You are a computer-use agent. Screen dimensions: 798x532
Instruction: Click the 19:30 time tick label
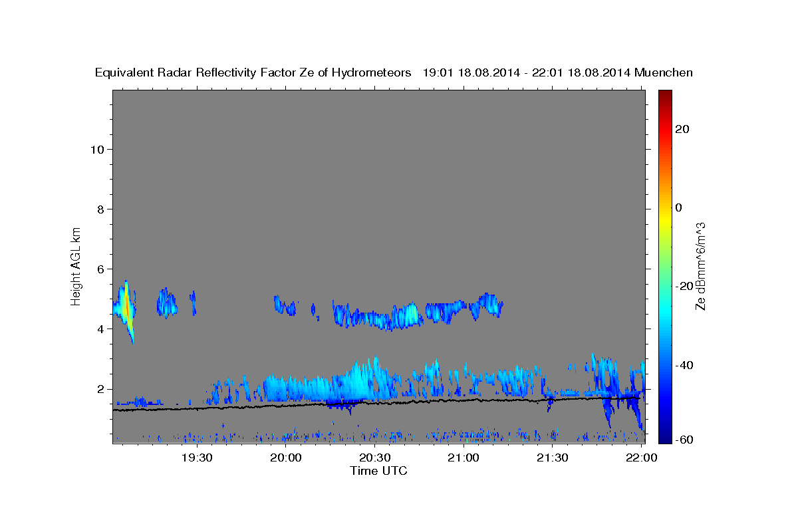click(x=198, y=458)
